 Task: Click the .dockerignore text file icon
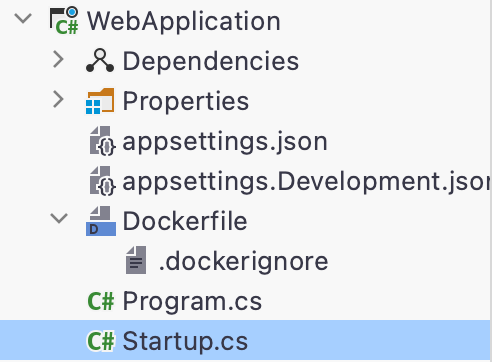(x=136, y=260)
